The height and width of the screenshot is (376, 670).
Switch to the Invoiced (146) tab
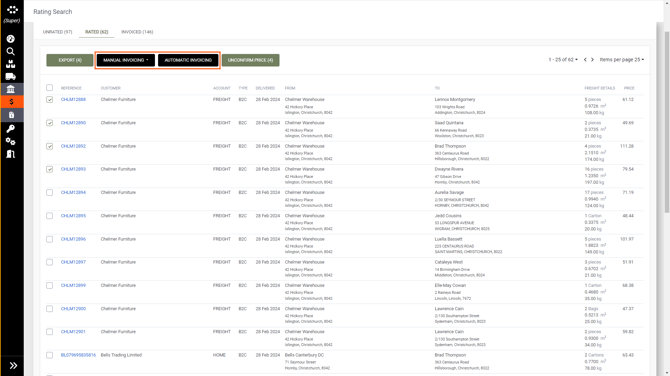[x=137, y=32]
